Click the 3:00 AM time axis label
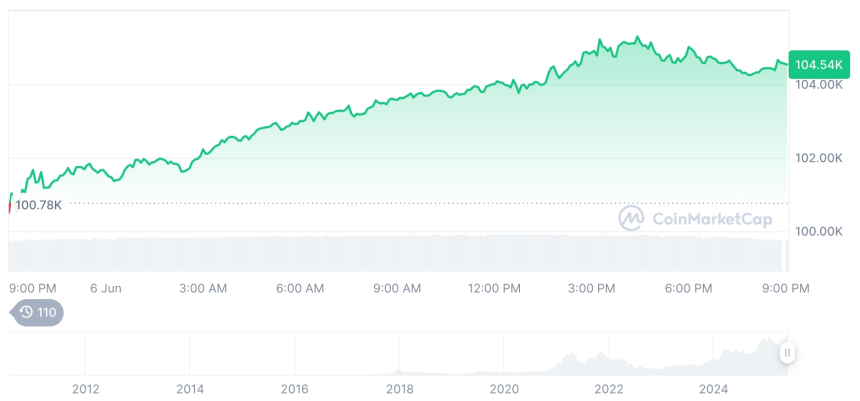Viewport: 860px width, 401px height. click(203, 288)
